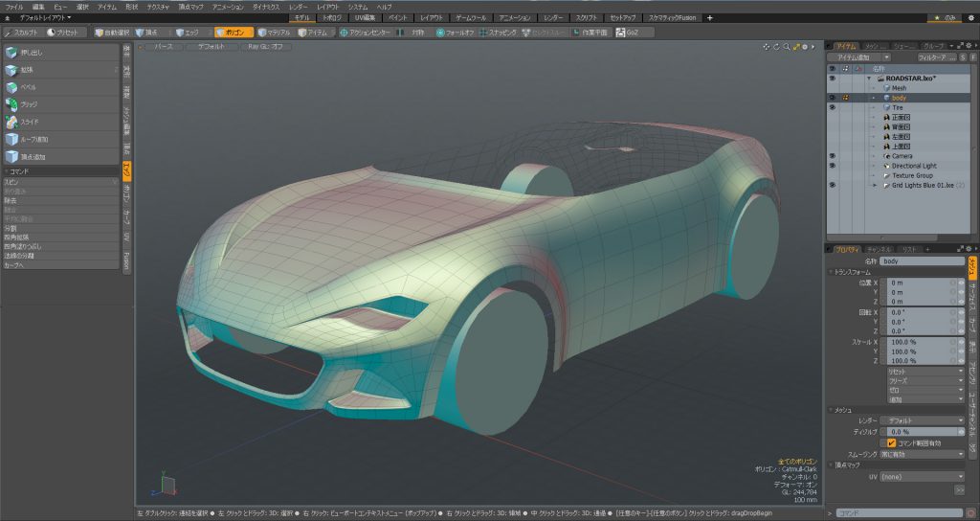Screen dimensions: 980x521
Task: Click the 名称 field containing body
Action: [922, 260]
